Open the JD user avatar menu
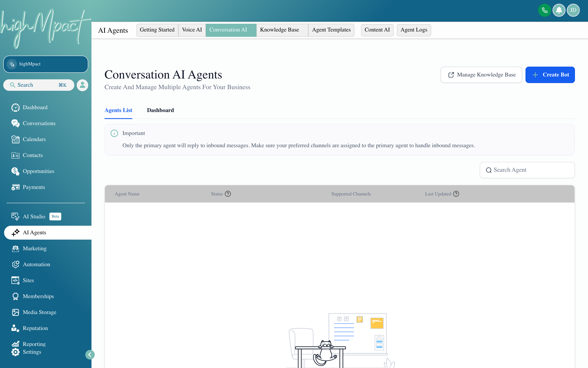Image resolution: width=588 pixels, height=368 pixels. coord(573,10)
